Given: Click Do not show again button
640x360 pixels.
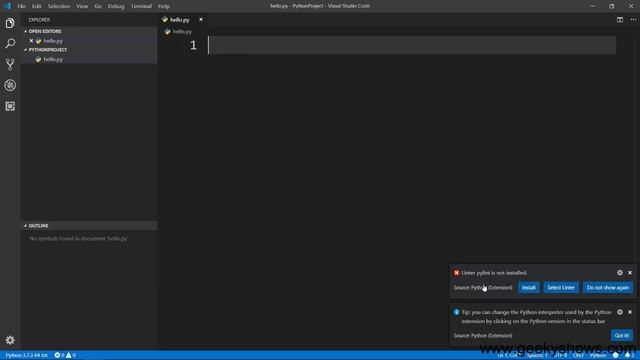Looking at the screenshot, I should click(608, 287).
